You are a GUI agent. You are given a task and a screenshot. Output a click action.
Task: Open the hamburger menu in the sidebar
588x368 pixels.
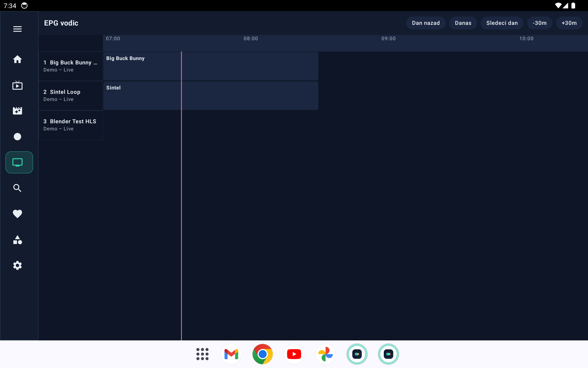coord(17,29)
